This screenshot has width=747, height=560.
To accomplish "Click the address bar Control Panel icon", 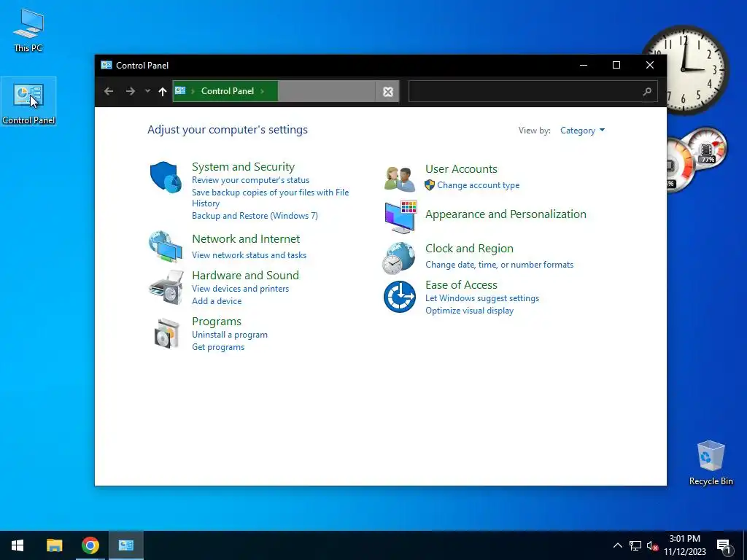I will [x=180, y=90].
